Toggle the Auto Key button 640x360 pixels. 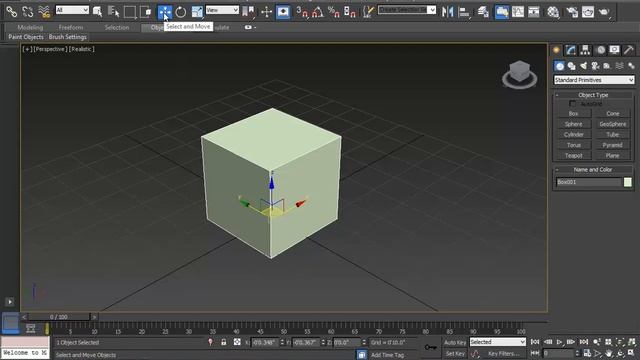coord(455,342)
